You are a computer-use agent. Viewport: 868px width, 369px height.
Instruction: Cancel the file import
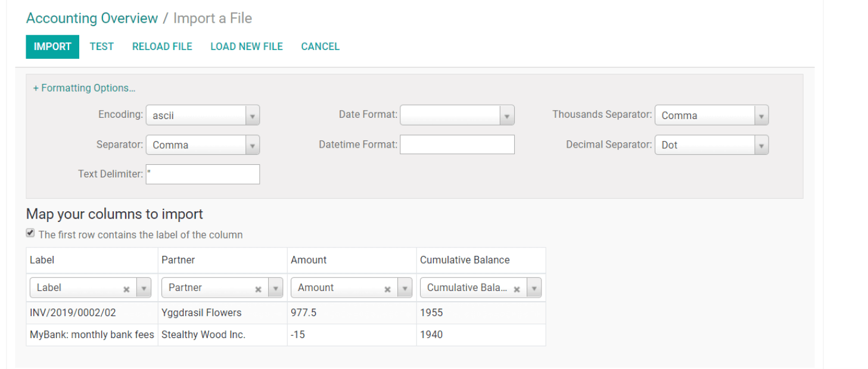click(x=321, y=46)
